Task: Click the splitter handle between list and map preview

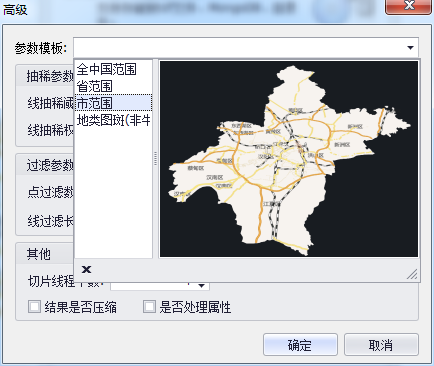Action: (x=155, y=159)
